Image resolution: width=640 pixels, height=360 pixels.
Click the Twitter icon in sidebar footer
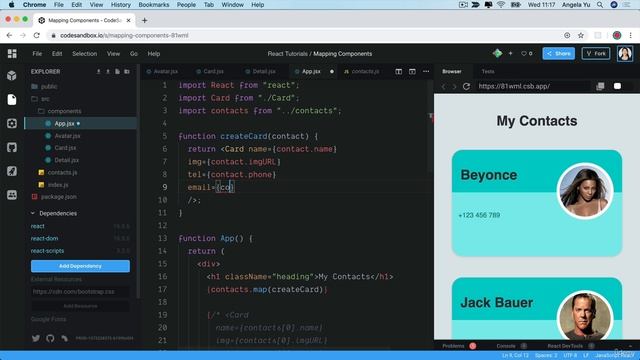pos(36,338)
